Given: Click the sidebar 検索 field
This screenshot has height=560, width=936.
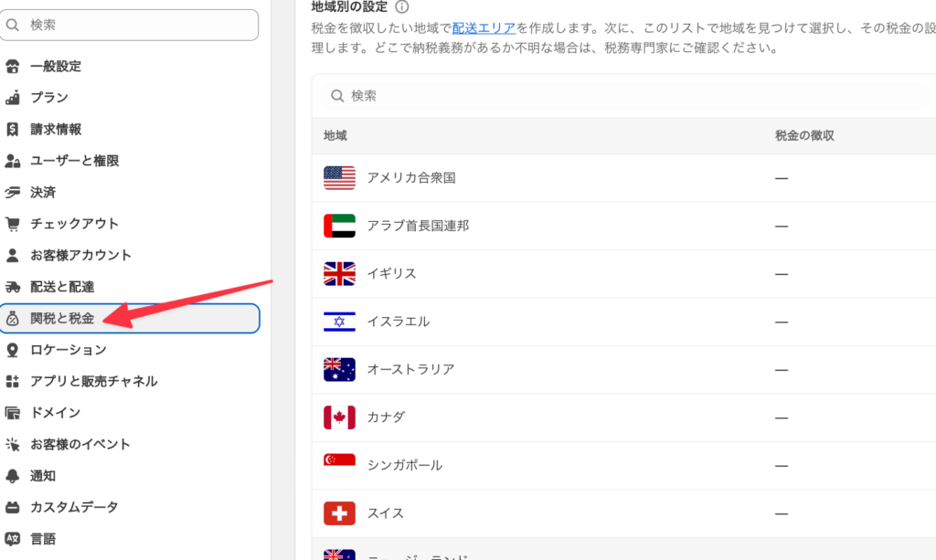Looking at the screenshot, I should pos(129,25).
